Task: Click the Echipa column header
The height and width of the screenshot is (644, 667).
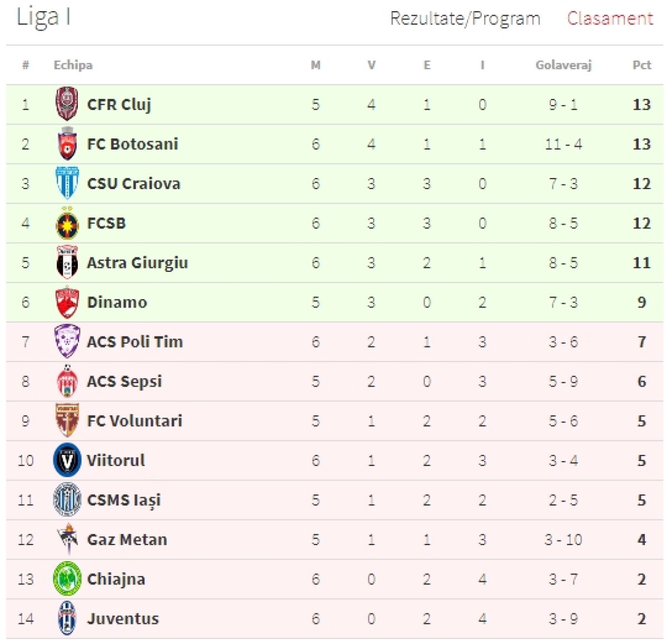Action: click(73, 65)
